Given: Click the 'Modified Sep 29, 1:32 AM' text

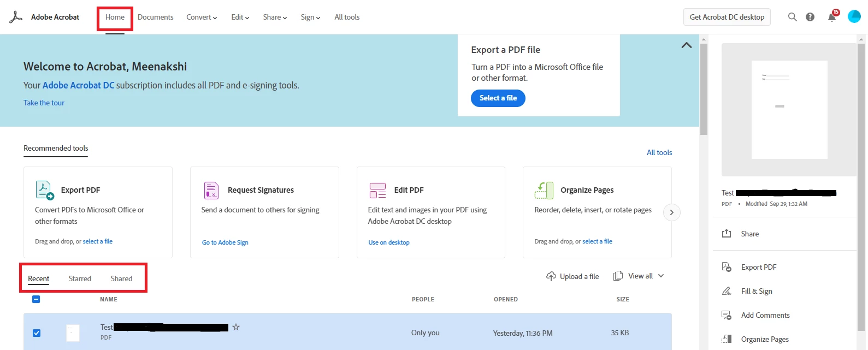Looking at the screenshot, I should pos(776,204).
